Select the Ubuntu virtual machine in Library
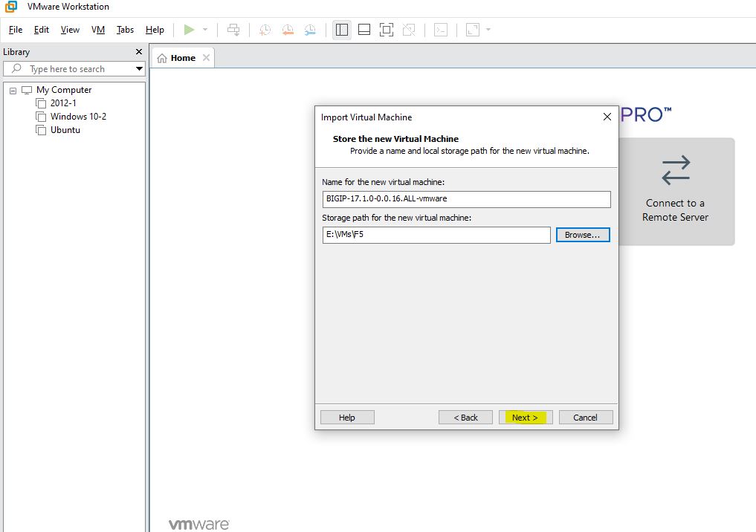756x532 pixels. [x=65, y=130]
